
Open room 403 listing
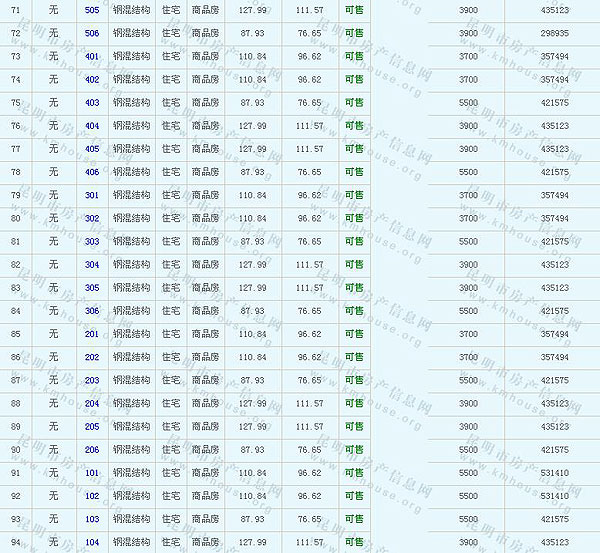[x=92, y=102]
